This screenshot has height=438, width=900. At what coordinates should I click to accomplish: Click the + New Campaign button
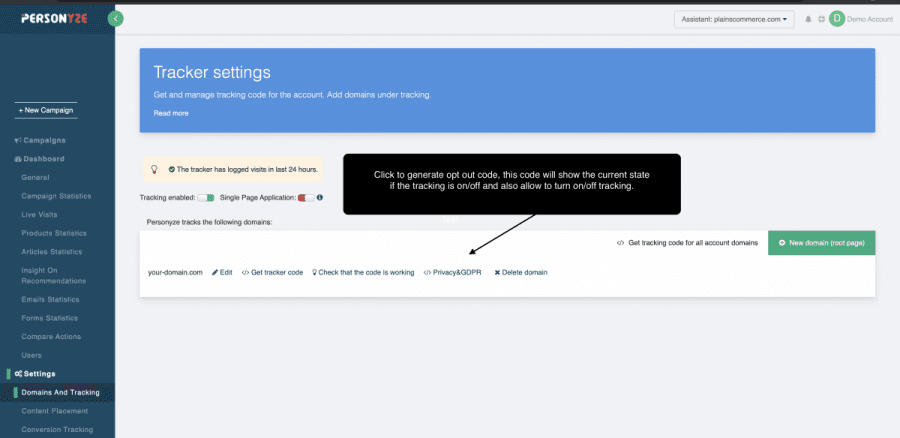pyautogui.click(x=46, y=109)
